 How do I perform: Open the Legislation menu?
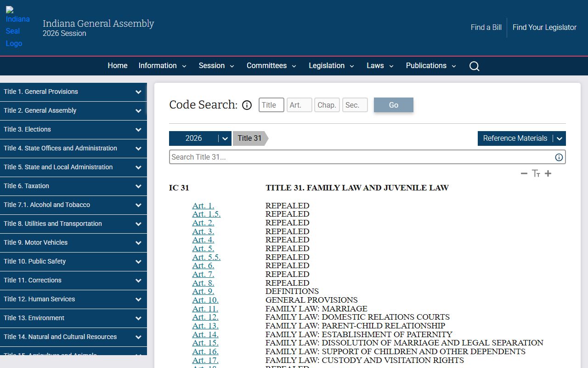(331, 66)
